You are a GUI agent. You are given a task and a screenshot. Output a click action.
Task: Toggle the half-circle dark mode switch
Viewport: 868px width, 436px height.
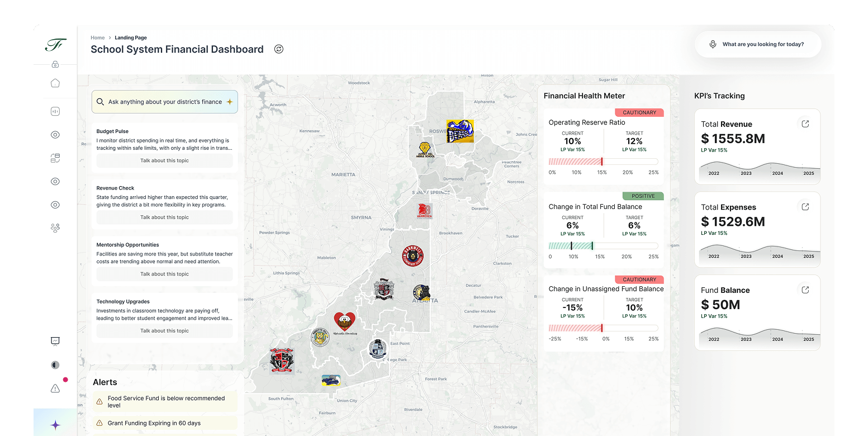pos(55,365)
